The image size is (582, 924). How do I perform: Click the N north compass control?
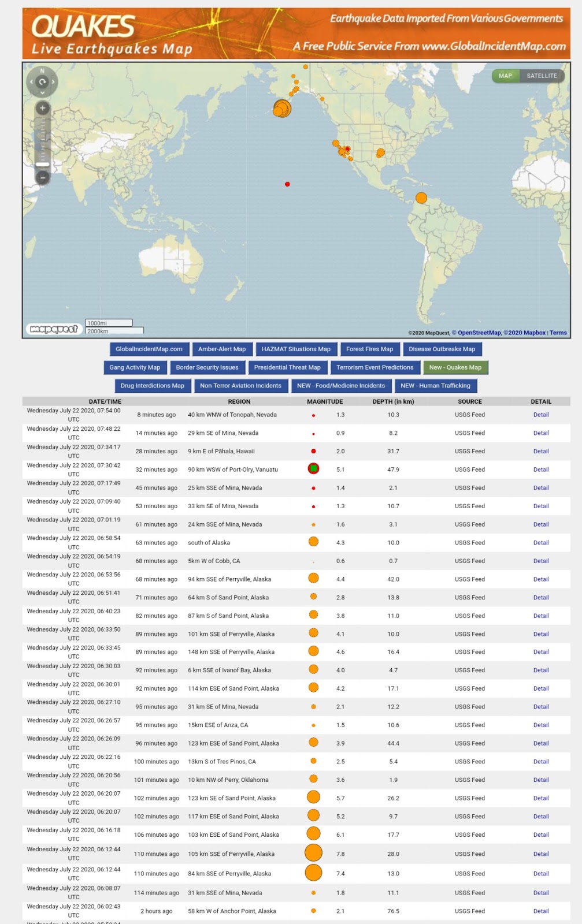click(x=42, y=70)
